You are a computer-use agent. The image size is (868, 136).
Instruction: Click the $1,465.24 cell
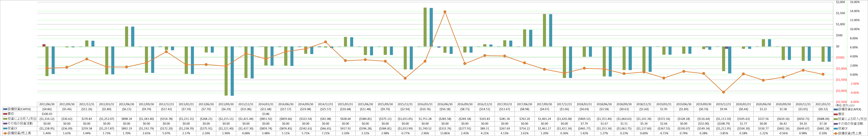coord(545,119)
